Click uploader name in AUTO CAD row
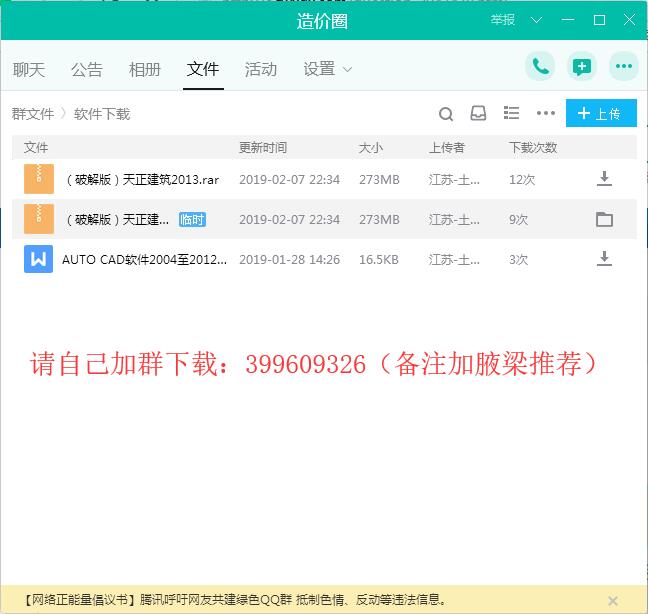The width and height of the screenshot is (648, 614). (x=454, y=260)
